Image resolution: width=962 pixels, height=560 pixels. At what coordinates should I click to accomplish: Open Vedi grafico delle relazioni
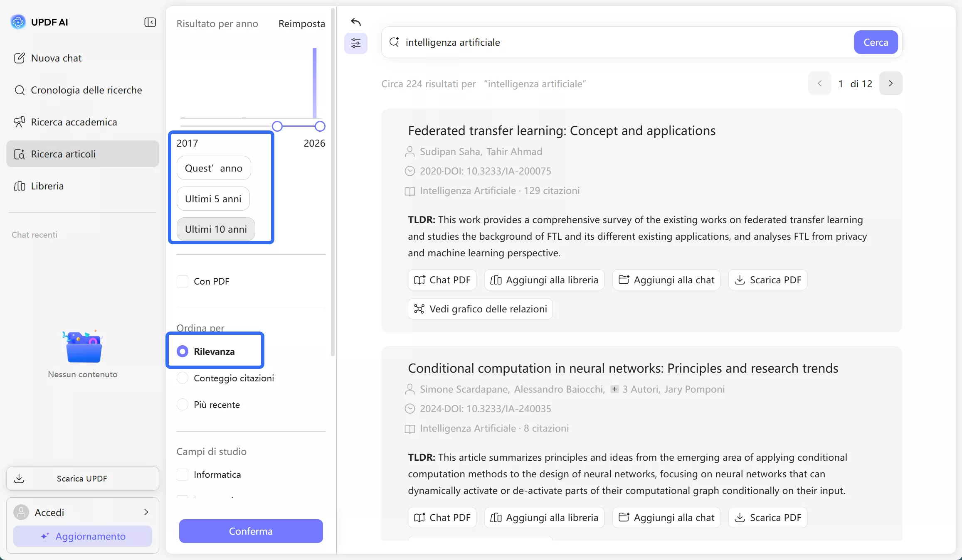[480, 309]
